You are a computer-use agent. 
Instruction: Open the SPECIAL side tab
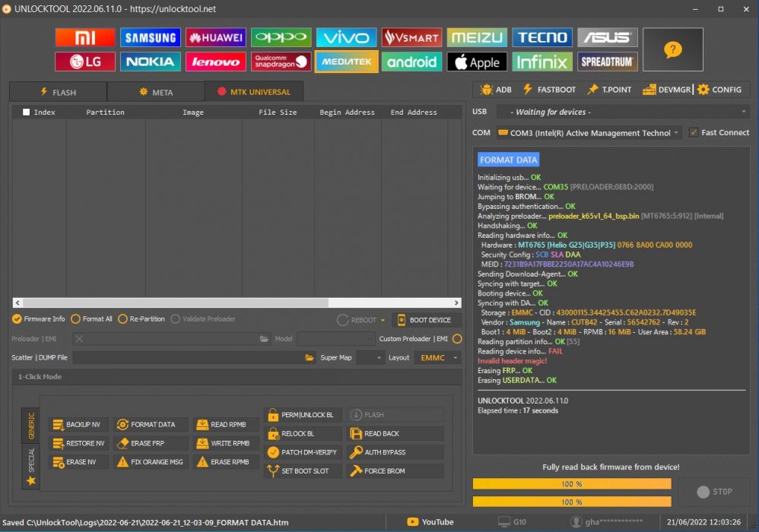pos(31,466)
